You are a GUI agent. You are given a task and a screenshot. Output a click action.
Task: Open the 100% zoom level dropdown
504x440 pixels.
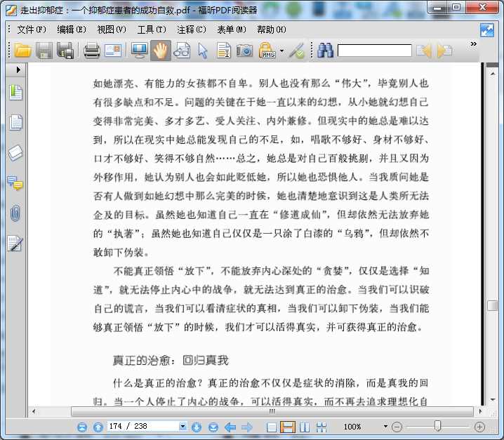click(385, 427)
